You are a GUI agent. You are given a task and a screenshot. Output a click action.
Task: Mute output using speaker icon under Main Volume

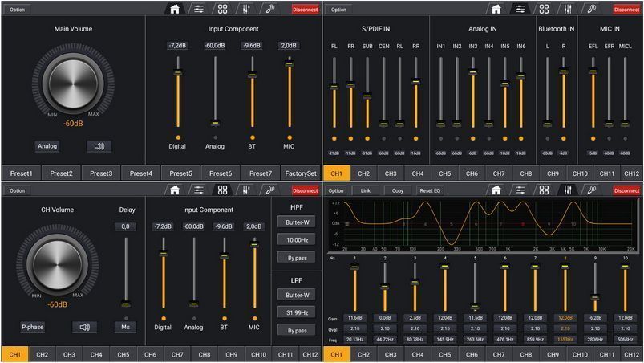point(99,146)
